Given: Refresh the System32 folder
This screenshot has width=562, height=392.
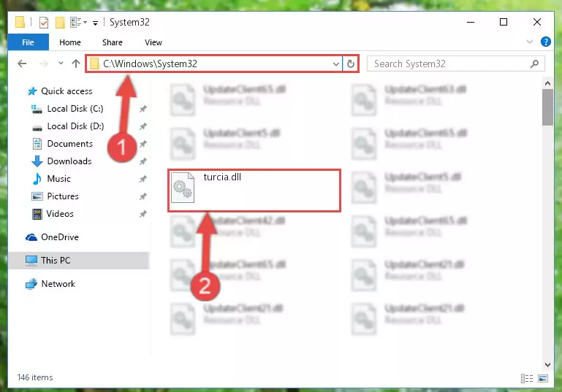Looking at the screenshot, I should click(351, 64).
